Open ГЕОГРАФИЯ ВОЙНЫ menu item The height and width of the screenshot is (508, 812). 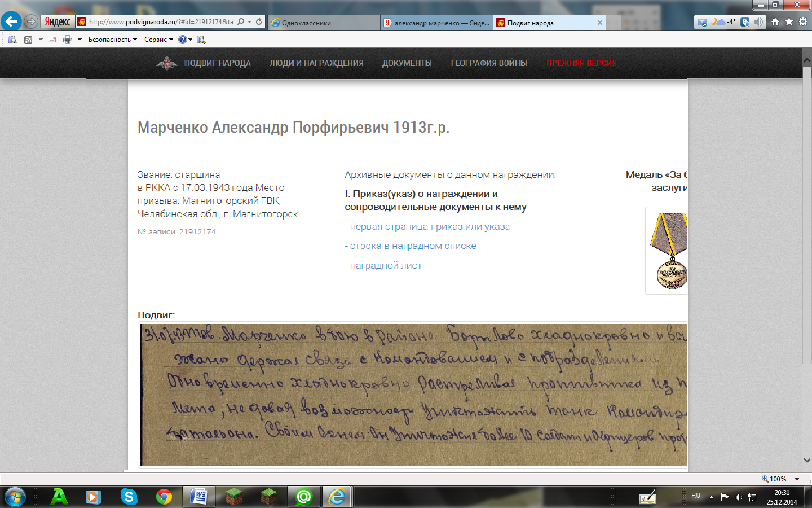click(488, 63)
